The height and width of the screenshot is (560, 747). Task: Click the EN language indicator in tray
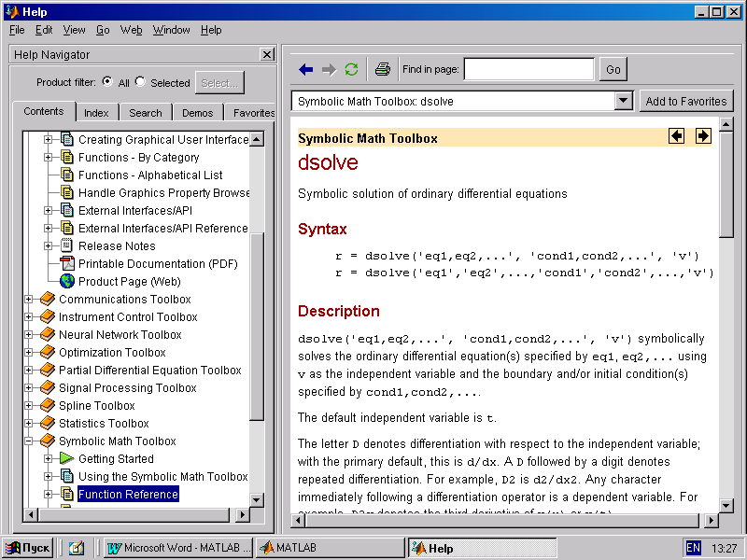click(693, 548)
